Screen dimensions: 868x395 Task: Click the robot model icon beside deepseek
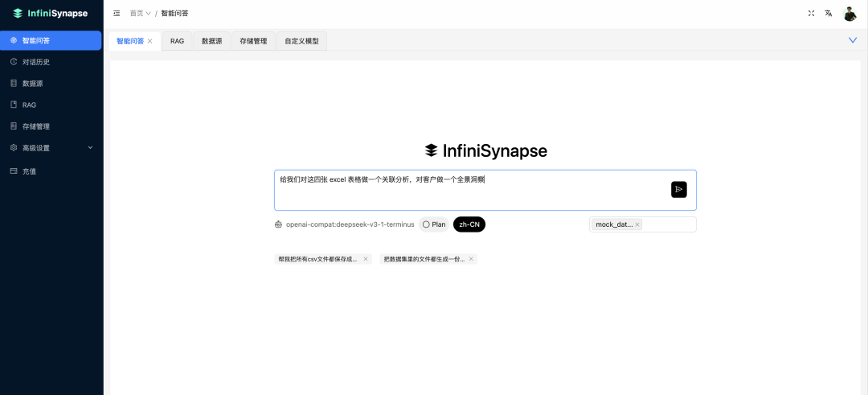(x=278, y=224)
